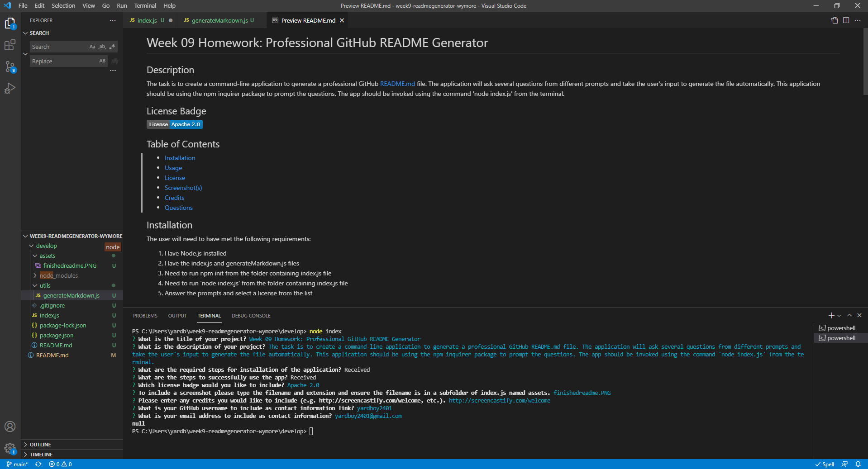Screen dimensions: 868x469
Task: Close the Preview README.md tab
Action: tap(342, 20)
